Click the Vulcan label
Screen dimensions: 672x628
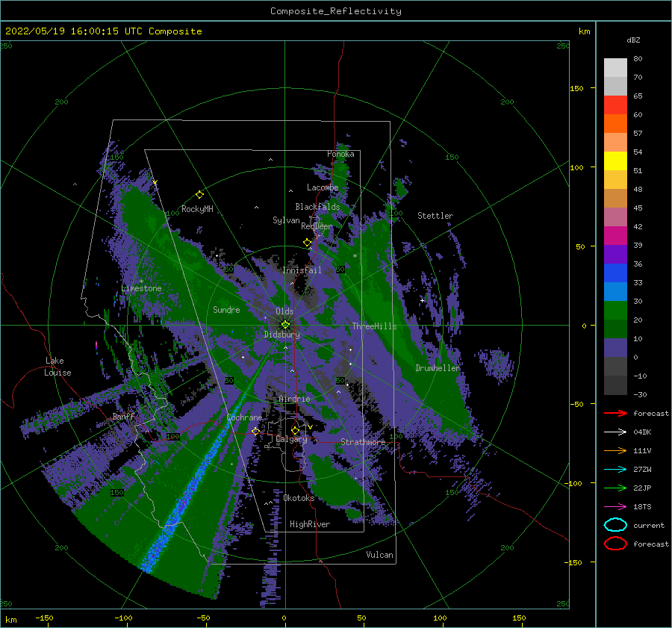(x=380, y=555)
